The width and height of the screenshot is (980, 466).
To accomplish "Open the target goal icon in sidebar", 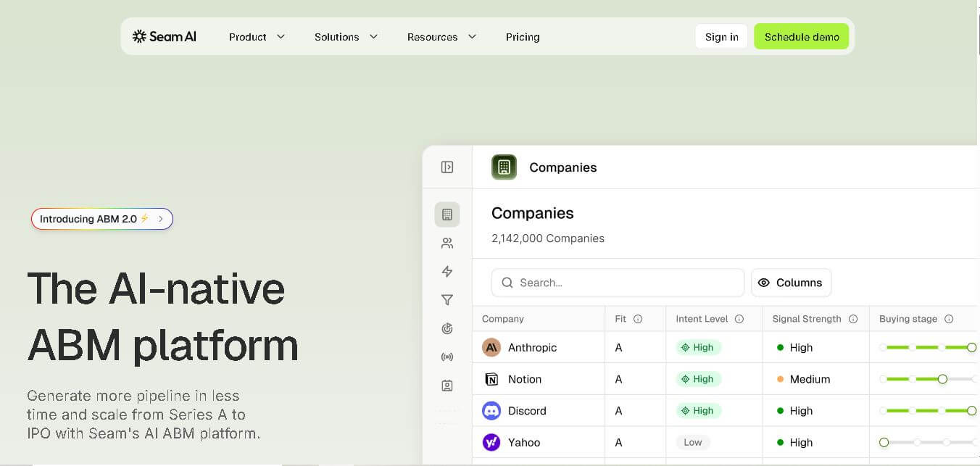I will [447, 329].
